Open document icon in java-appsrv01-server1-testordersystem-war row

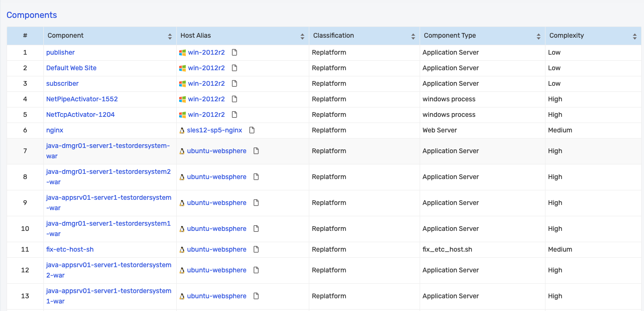(x=256, y=203)
